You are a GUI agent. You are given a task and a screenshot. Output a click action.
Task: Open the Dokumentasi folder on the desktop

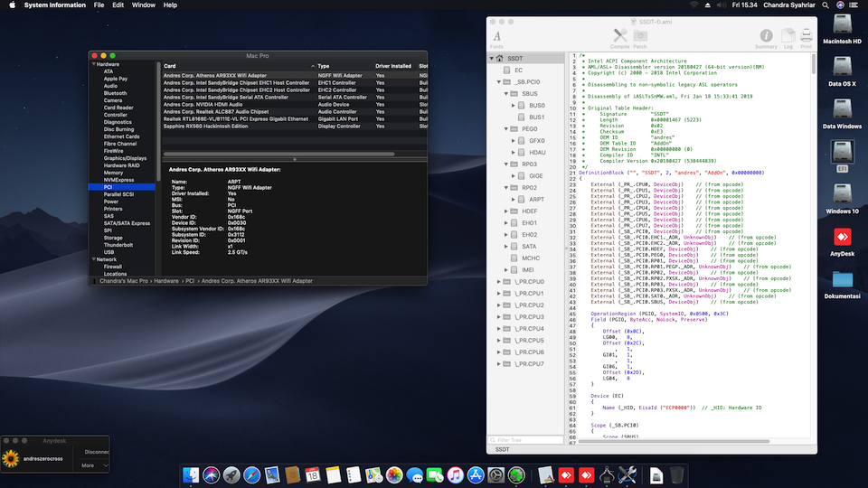click(x=842, y=280)
